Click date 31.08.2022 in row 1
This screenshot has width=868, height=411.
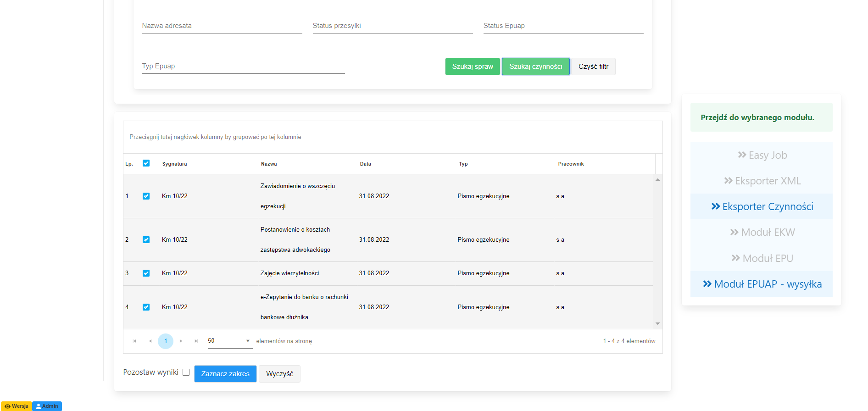coord(374,196)
